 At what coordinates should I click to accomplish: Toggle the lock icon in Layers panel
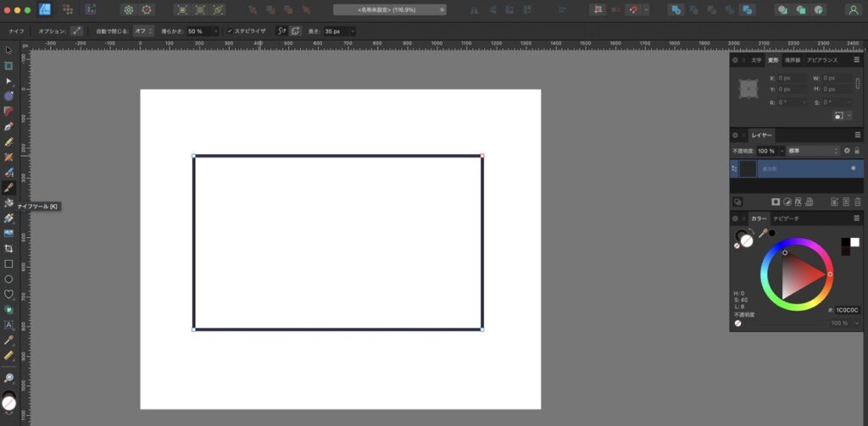point(857,151)
